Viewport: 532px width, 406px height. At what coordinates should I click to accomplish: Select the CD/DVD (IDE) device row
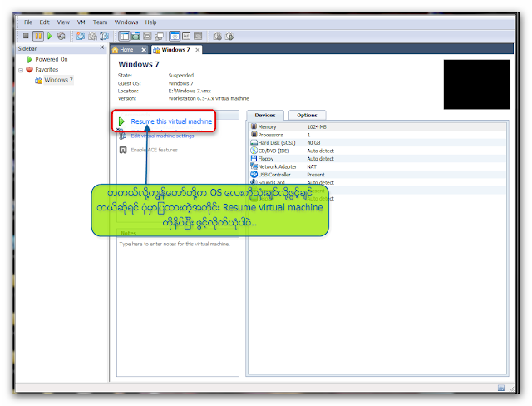click(377, 151)
